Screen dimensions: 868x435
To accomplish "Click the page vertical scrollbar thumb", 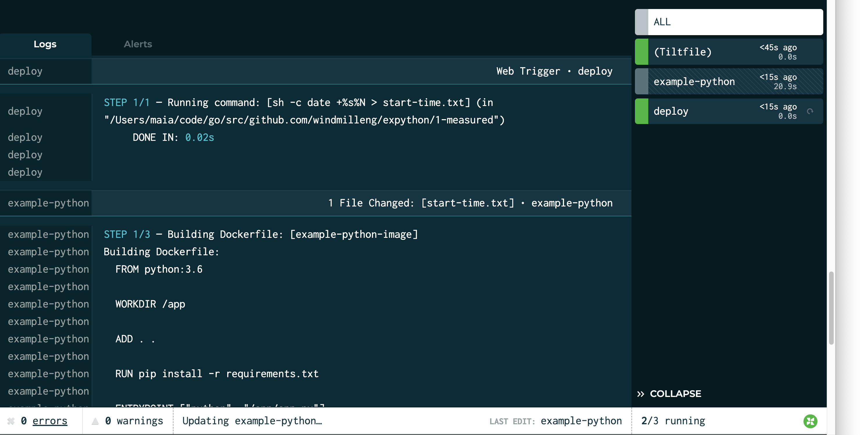I will click(x=831, y=308).
